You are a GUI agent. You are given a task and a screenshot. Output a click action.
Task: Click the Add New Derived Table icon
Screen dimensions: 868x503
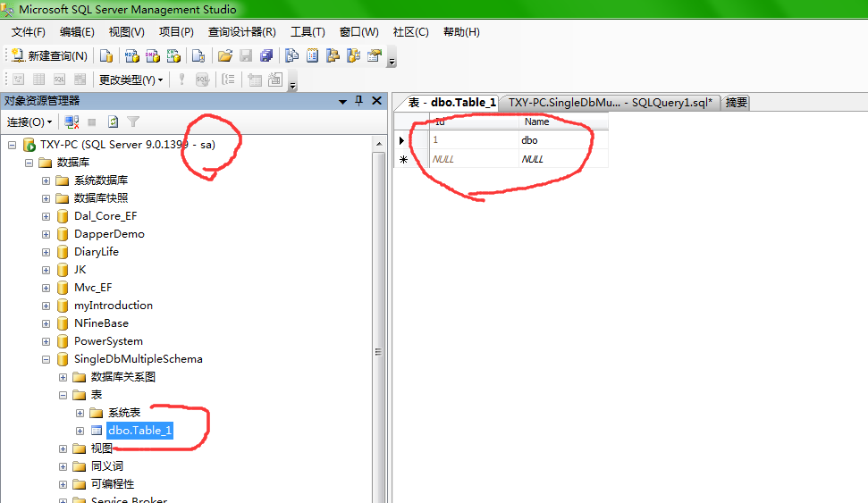(275, 80)
